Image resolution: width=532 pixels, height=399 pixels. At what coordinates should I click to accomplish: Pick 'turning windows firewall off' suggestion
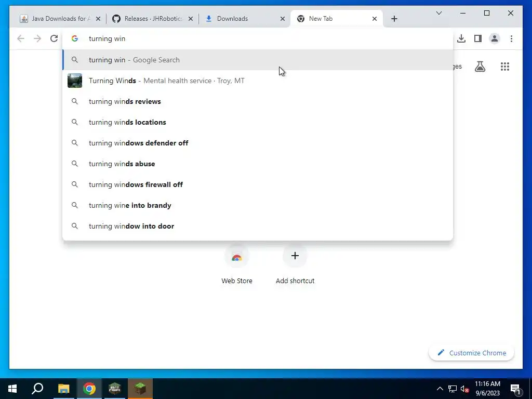point(258,184)
